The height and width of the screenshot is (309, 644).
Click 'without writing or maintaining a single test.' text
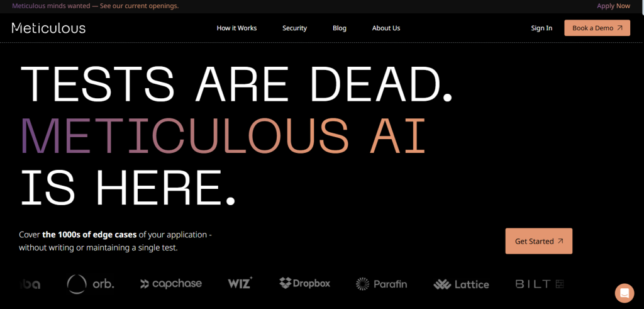(x=98, y=248)
